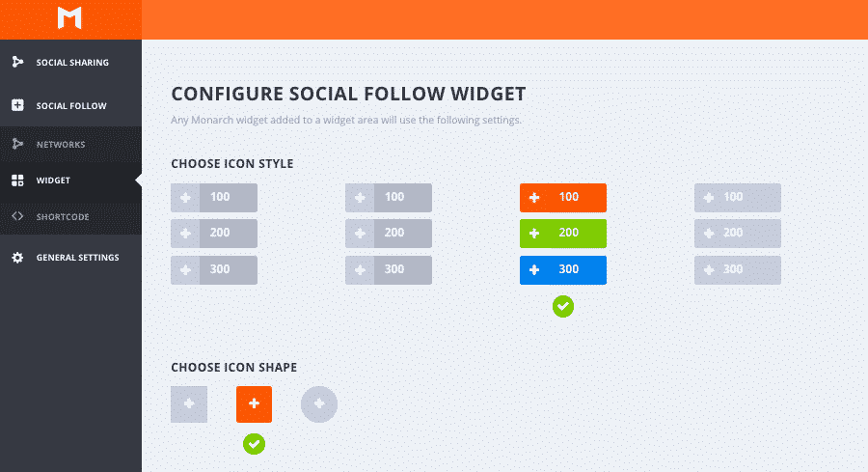Select the orange rounded icon shape
Image resolution: width=868 pixels, height=472 pixels.
254,403
